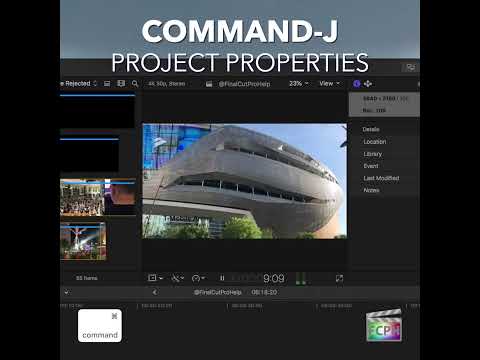Open the Hide Rejected filter dropdown
The image size is (480, 360).
point(79,84)
